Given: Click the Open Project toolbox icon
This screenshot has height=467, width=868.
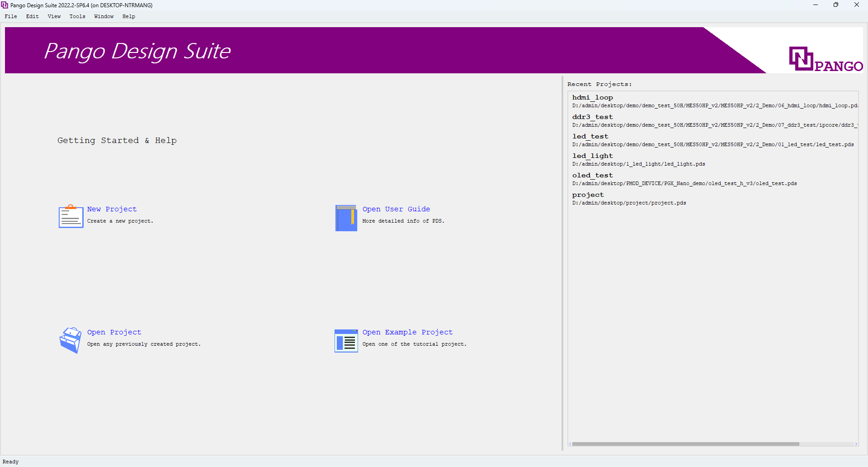Looking at the screenshot, I should [71, 340].
